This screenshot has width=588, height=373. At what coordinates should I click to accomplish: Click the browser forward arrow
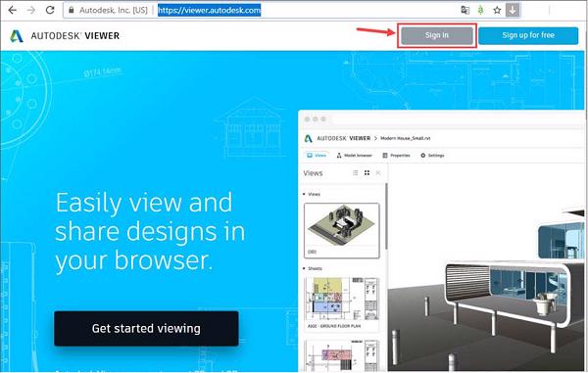[31, 10]
